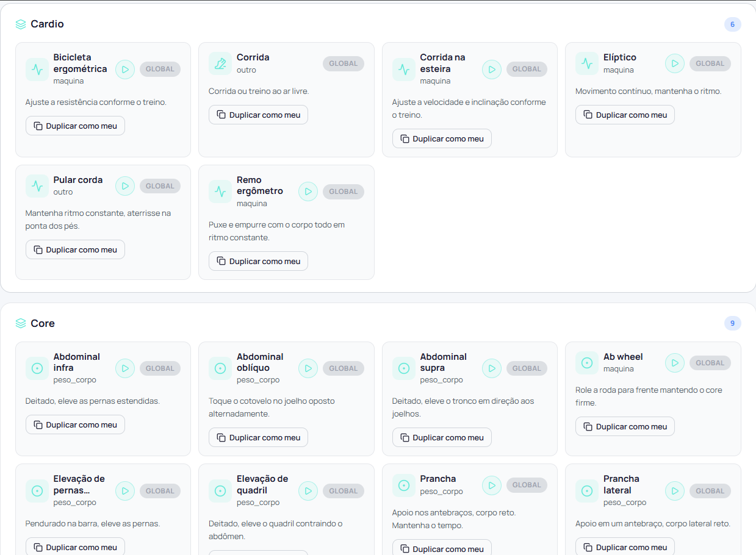
Task: Click the "Corrida ou treino ao ar livre." description
Action: tap(259, 91)
